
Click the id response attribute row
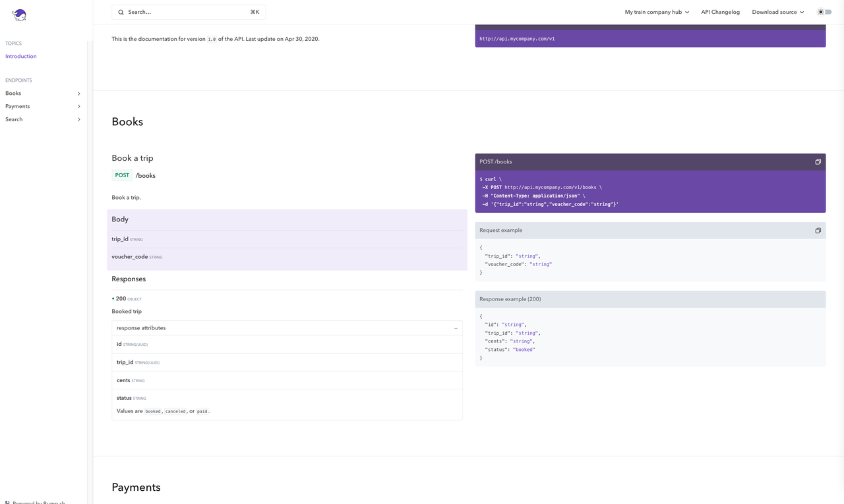tap(287, 345)
